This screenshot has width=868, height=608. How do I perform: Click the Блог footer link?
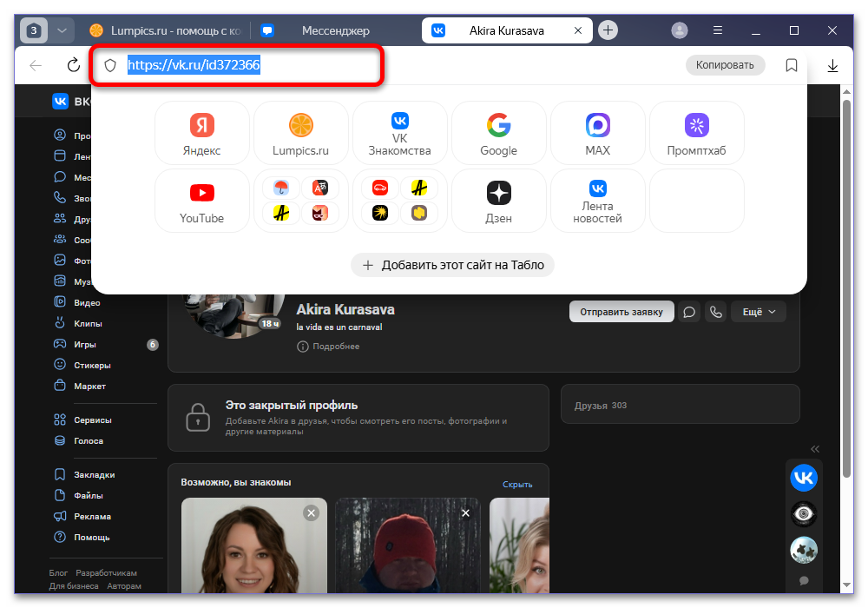[58, 572]
